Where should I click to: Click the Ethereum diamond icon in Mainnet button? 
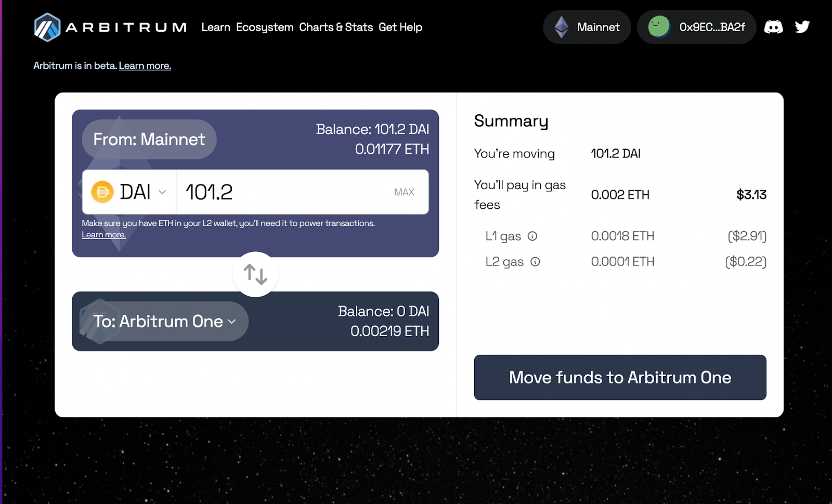tap(562, 27)
